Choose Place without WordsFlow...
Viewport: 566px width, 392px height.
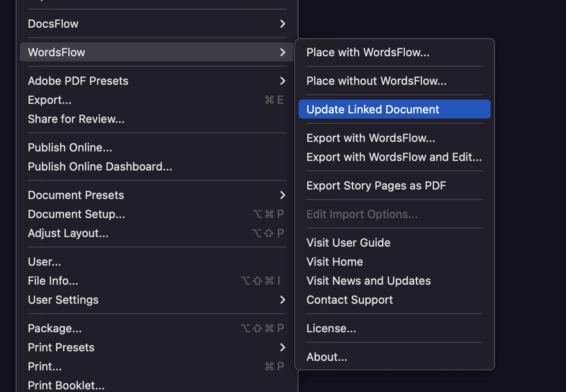(x=395, y=81)
